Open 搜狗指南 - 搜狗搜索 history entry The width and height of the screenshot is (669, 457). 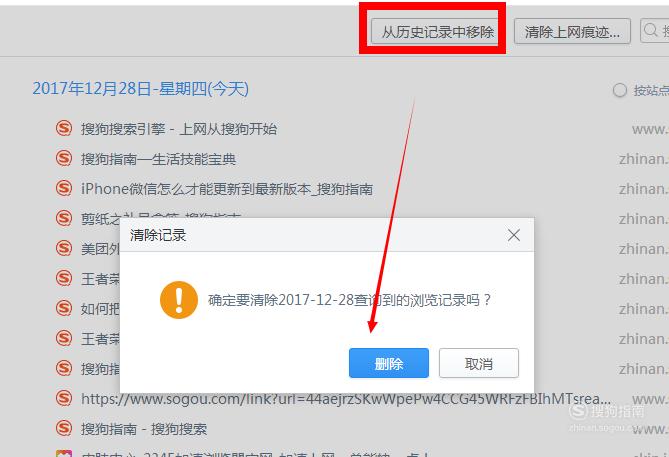(x=144, y=429)
